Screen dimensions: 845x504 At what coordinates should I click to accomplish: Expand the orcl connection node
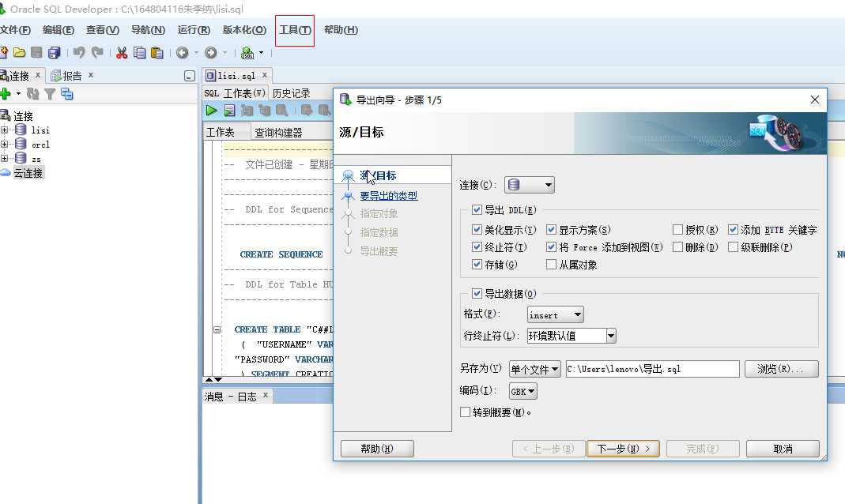point(4,145)
